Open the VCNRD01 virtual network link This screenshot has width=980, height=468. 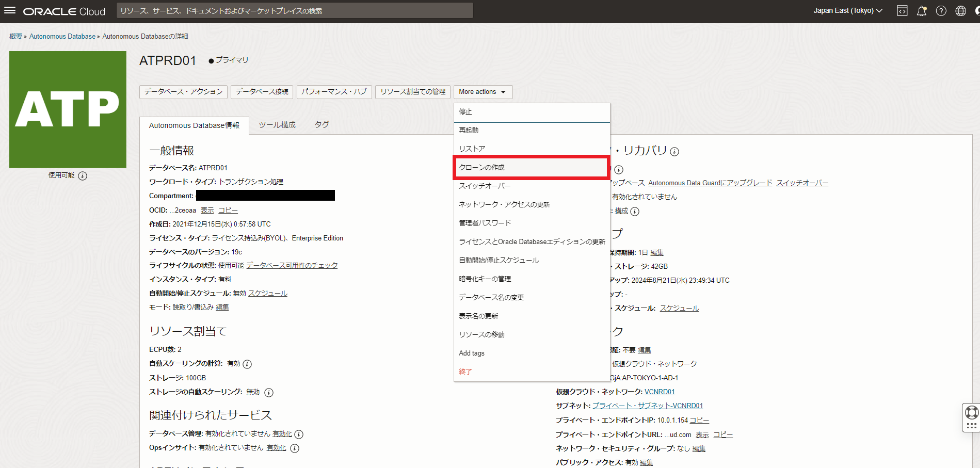coord(658,391)
